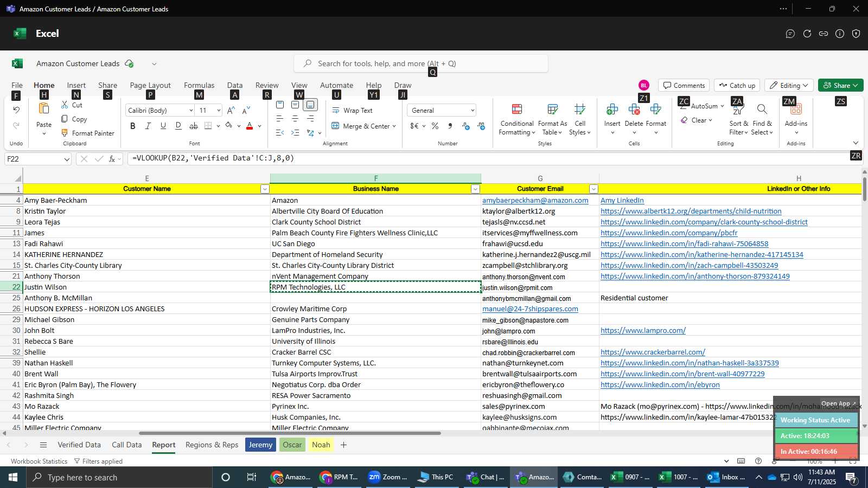Open Cell Styles gallery
868x488 pixels.
[579, 120]
